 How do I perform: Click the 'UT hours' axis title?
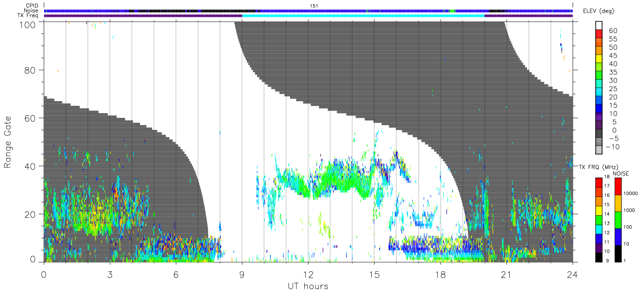click(308, 286)
